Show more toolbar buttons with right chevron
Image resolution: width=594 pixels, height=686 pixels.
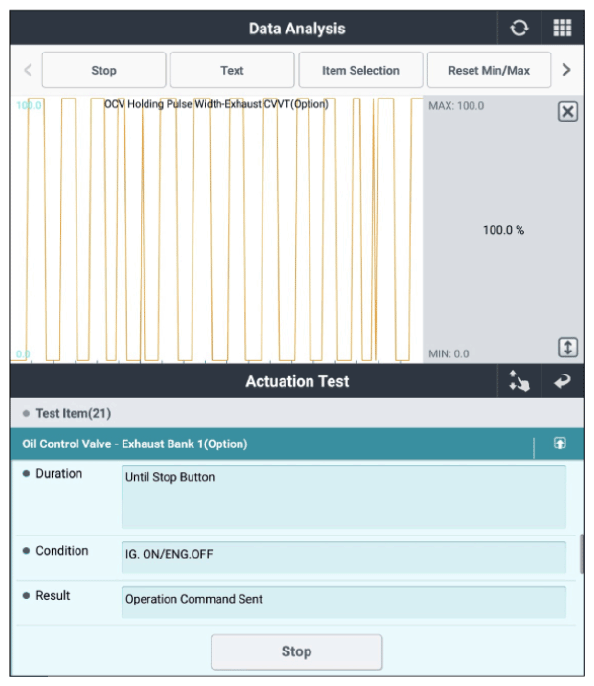tap(566, 70)
